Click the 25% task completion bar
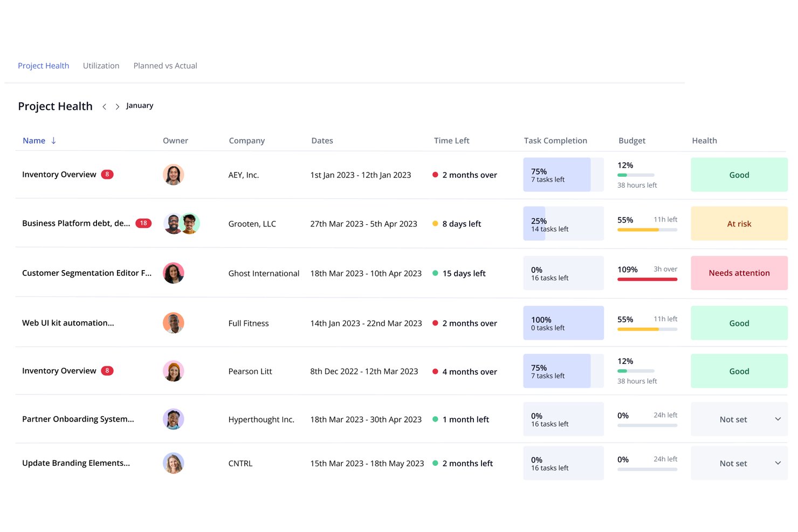Image resolution: width=798 pixels, height=532 pixels. 563,224
